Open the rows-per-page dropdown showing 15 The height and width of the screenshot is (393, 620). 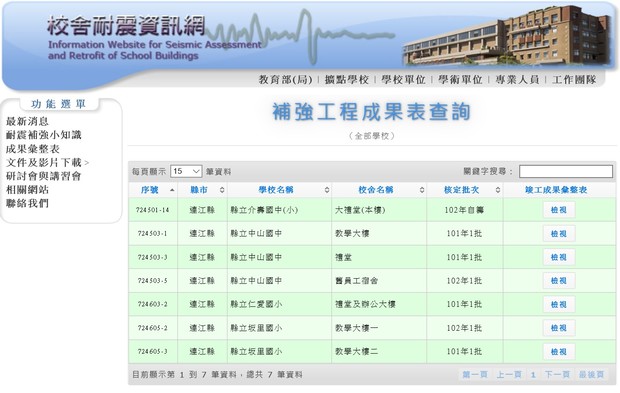[186, 171]
